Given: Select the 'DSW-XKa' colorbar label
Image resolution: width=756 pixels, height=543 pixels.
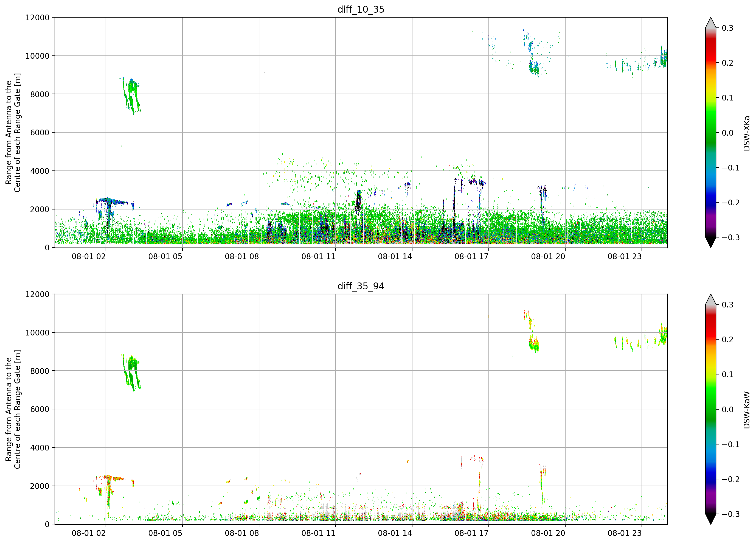Looking at the screenshot, I should [747, 133].
